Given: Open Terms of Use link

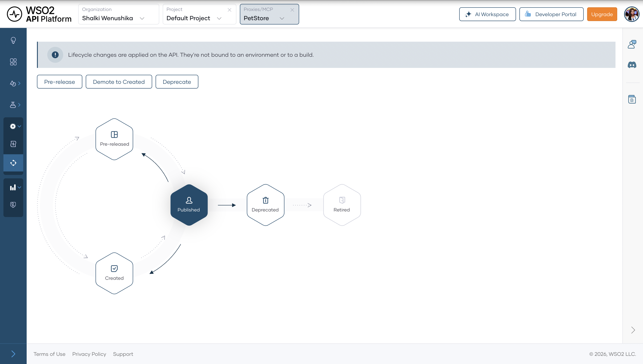Looking at the screenshot, I should pyautogui.click(x=49, y=354).
